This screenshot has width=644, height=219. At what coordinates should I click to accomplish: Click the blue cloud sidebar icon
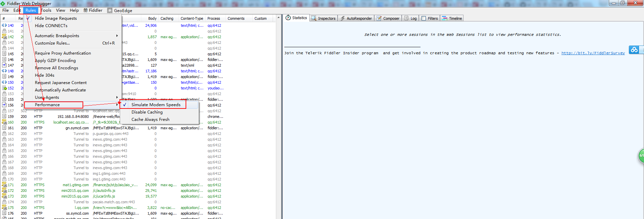coord(634,50)
